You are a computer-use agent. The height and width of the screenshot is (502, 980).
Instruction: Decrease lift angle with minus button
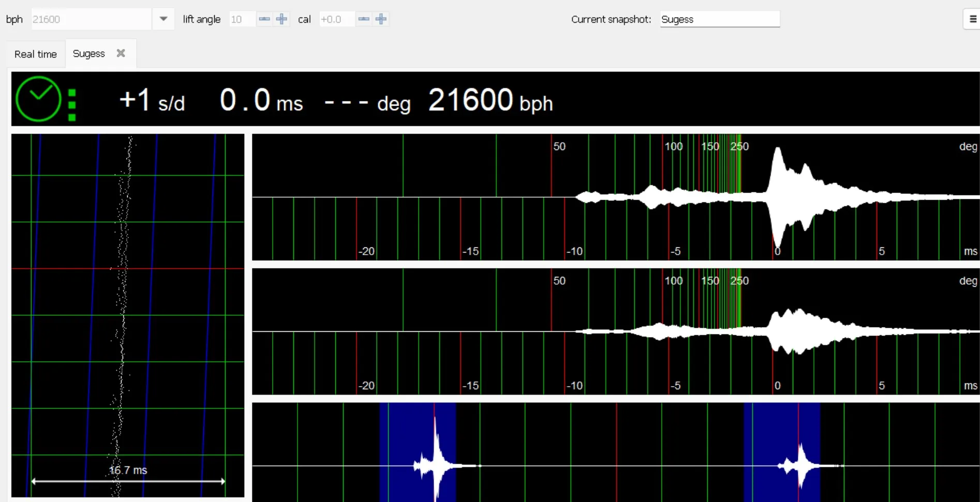pos(264,19)
